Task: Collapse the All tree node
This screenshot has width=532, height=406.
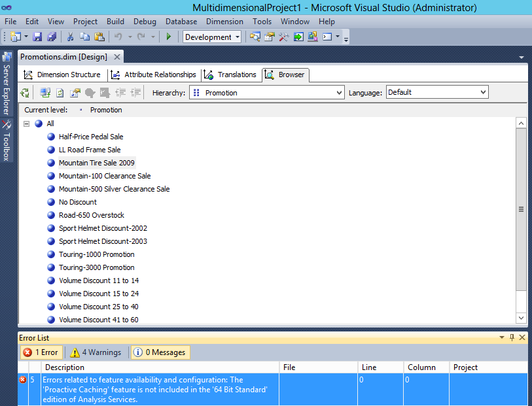Action: (x=26, y=124)
